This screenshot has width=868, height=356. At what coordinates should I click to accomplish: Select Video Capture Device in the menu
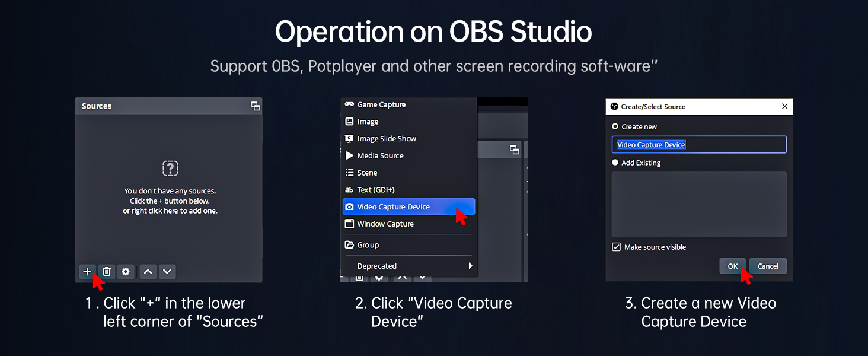[x=393, y=207]
